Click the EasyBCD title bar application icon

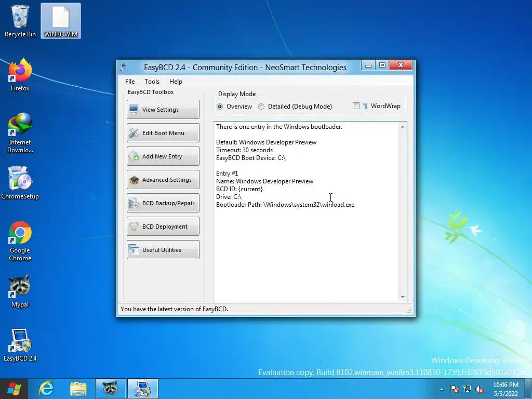(x=124, y=67)
